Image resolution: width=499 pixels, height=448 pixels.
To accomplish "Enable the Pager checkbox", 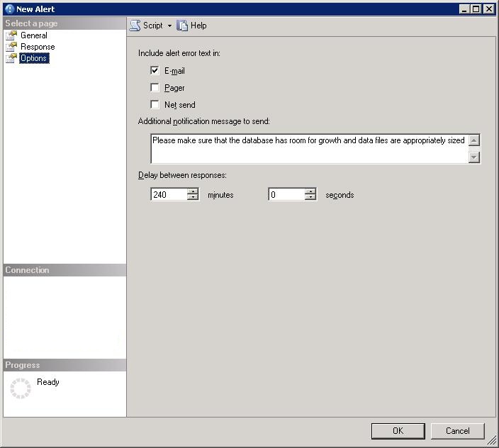I will point(155,87).
